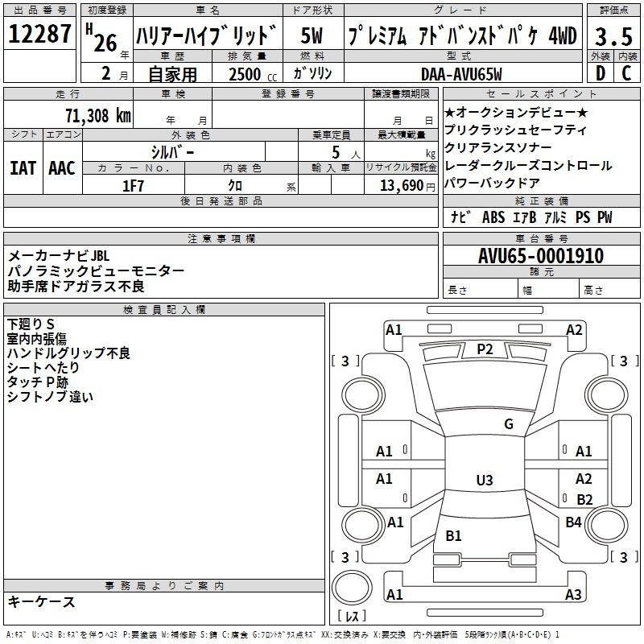Click the IAT transmission type cell
644x644 pixels.
click(x=23, y=167)
